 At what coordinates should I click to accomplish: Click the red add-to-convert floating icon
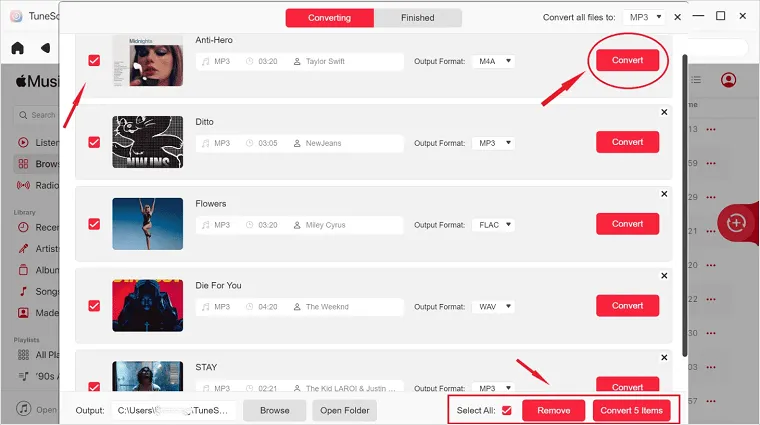coord(736,223)
